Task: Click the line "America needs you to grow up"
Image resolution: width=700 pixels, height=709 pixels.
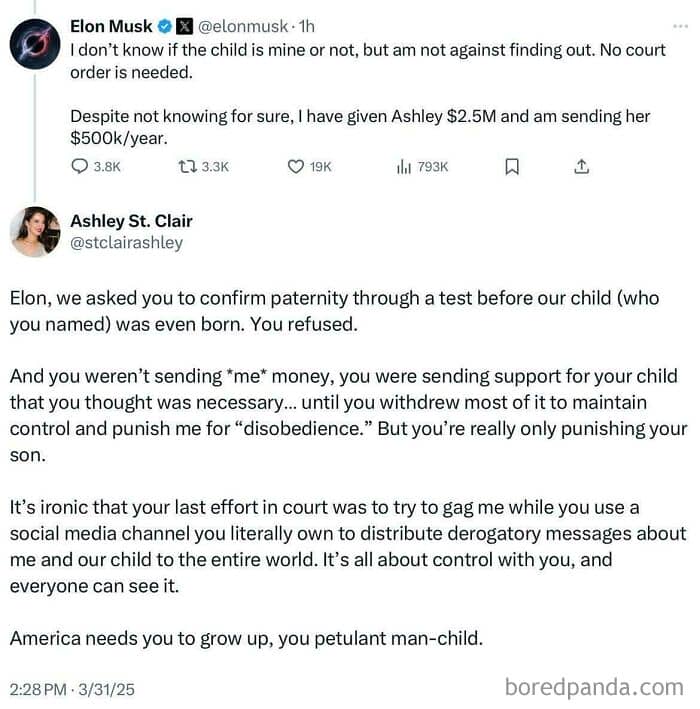Action: click(x=246, y=636)
